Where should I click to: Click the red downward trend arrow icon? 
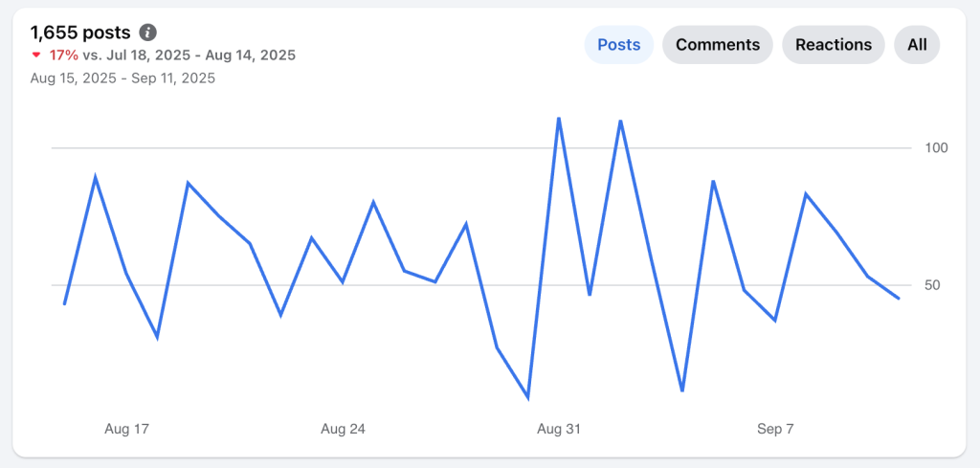coord(37,56)
